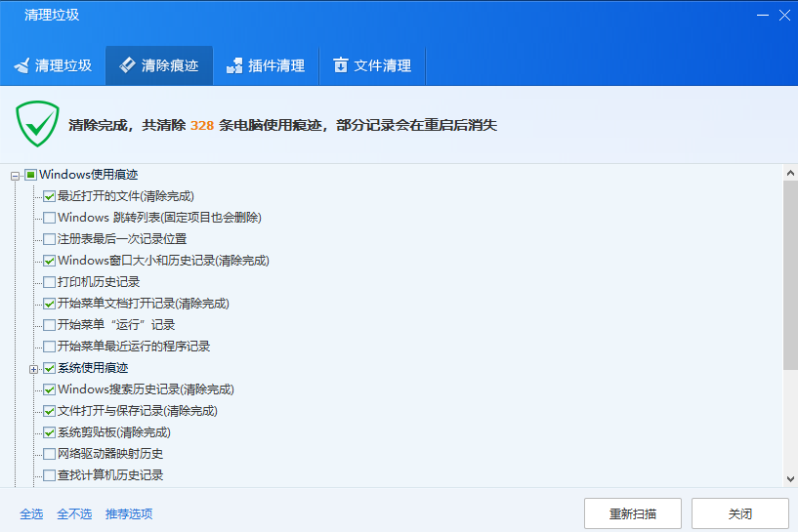Check 打印机历史记录 checkbox
Image resolution: width=798 pixels, height=532 pixels.
(50, 282)
